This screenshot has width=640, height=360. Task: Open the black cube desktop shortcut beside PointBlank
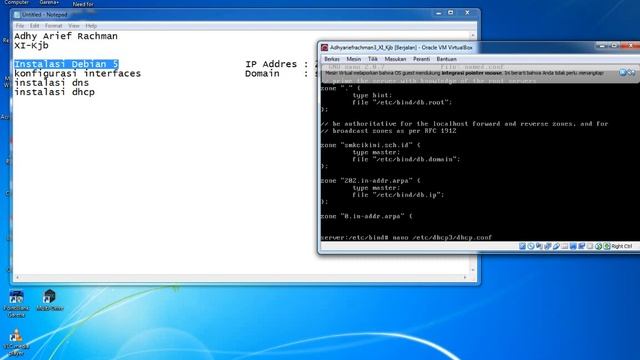tap(49, 300)
